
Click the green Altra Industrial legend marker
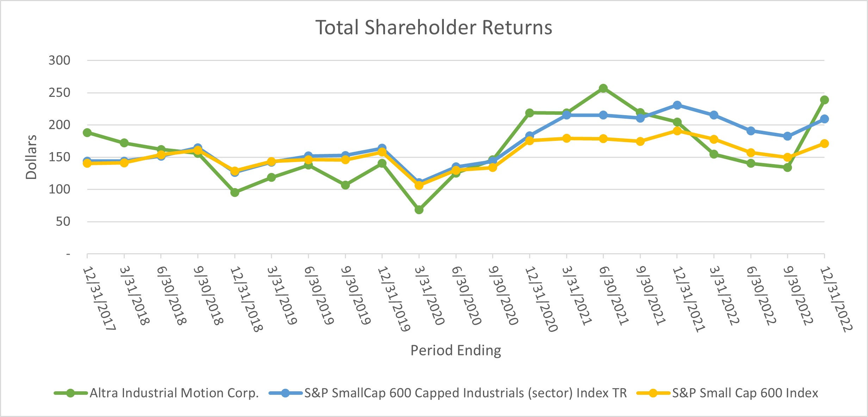[x=70, y=393]
